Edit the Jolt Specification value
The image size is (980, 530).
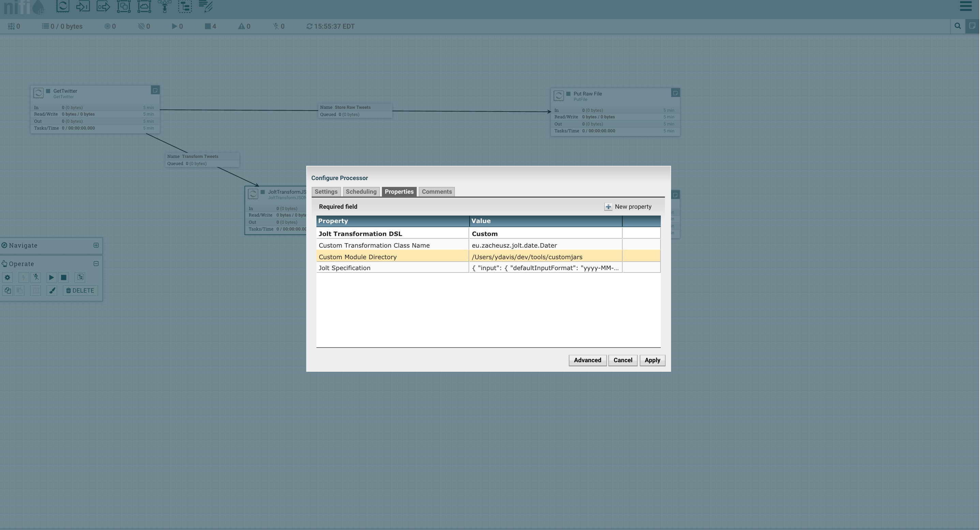tap(546, 268)
